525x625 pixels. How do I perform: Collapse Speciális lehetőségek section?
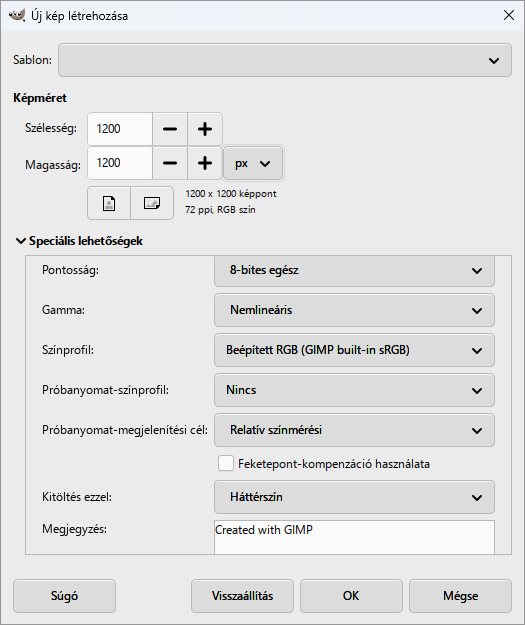(79, 241)
